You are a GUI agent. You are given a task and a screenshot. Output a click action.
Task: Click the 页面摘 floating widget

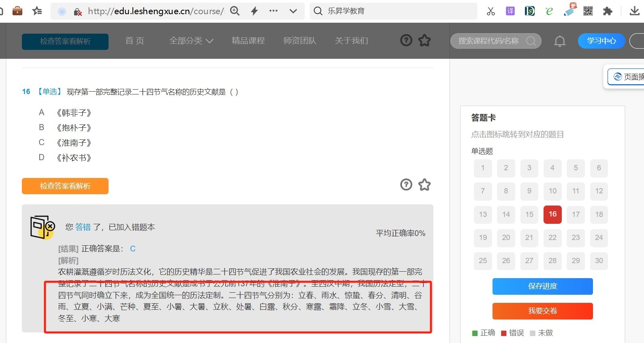point(626,77)
